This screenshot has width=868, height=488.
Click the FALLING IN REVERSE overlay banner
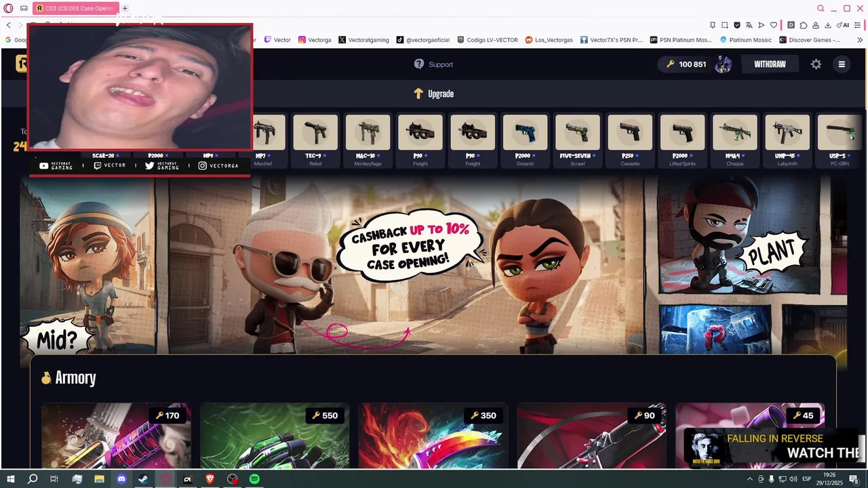click(772, 447)
